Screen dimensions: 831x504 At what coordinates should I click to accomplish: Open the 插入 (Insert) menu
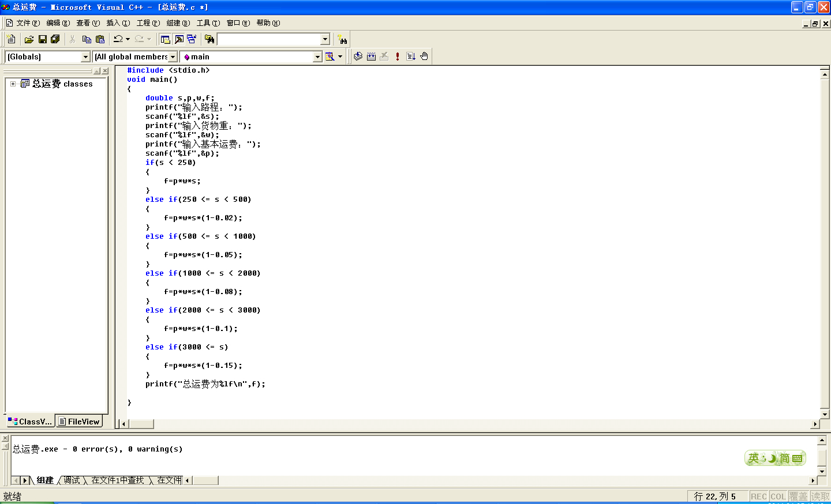click(x=118, y=23)
